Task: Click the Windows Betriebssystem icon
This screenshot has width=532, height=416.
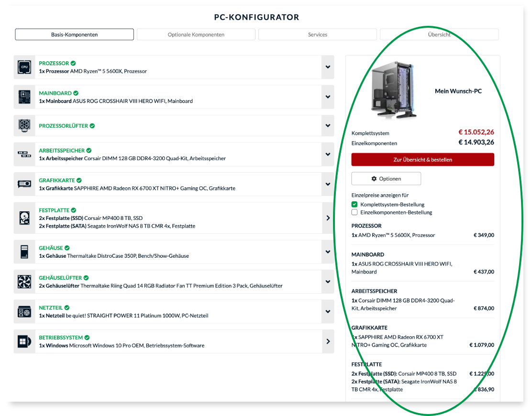Action: pyautogui.click(x=24, y=341)
